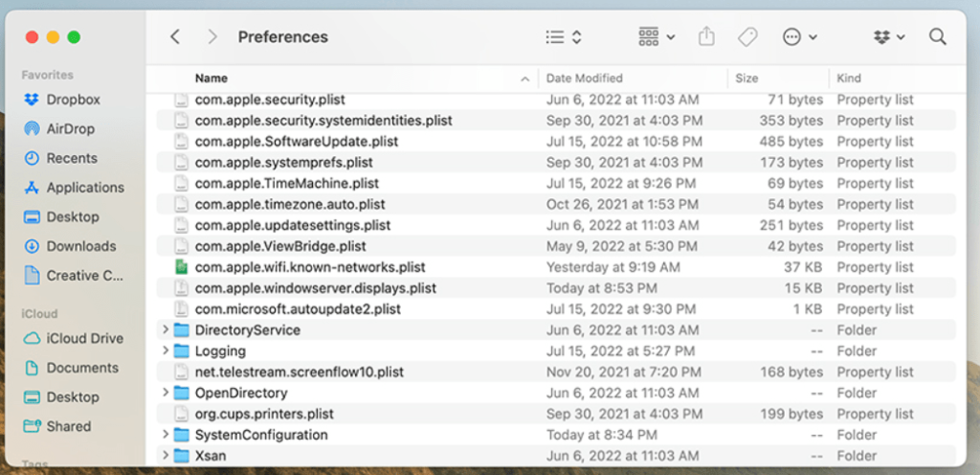980x475 pixels.
Task: Click the '37 KB' size value
Action: pos(803,267)
